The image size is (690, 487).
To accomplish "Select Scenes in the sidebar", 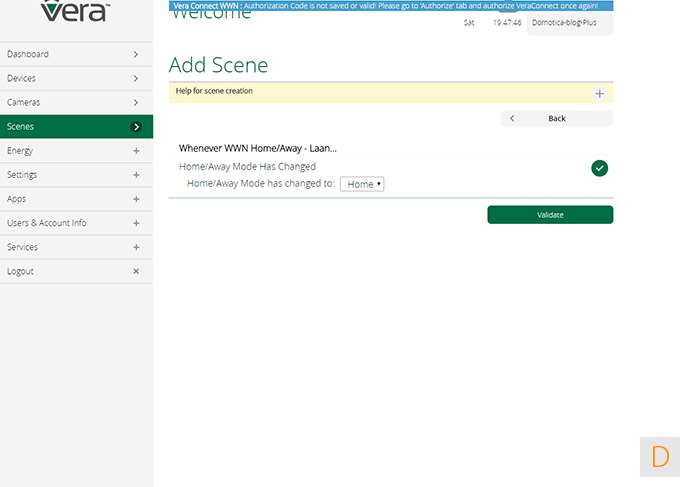I will 21,127.
